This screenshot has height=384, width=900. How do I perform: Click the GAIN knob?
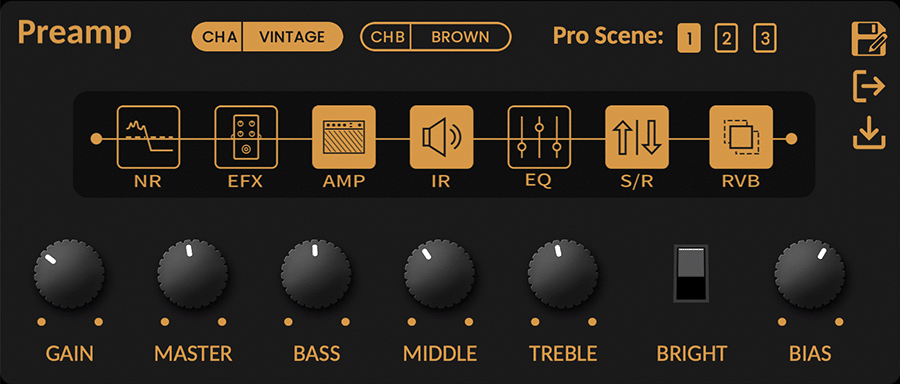[x=69, y=274]
